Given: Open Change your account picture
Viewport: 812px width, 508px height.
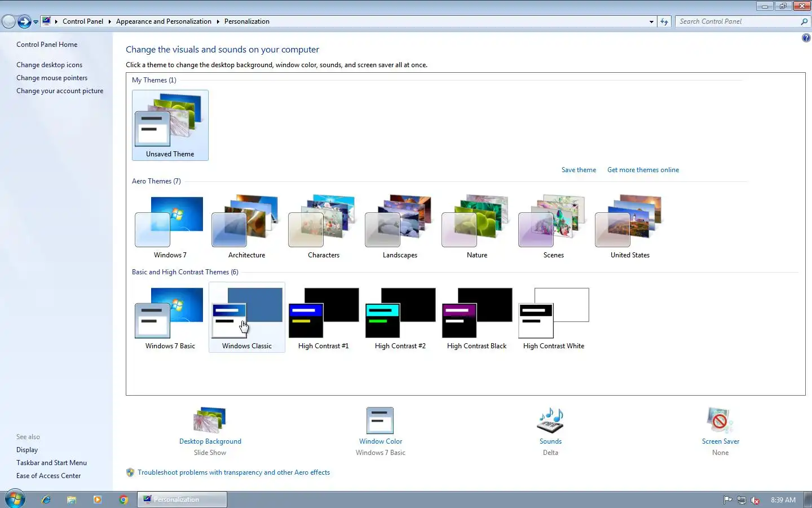Looking at the screenshot, I should point(60,91).
